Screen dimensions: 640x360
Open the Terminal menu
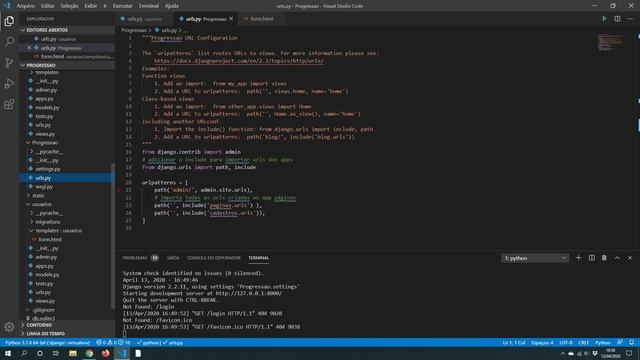149,6
